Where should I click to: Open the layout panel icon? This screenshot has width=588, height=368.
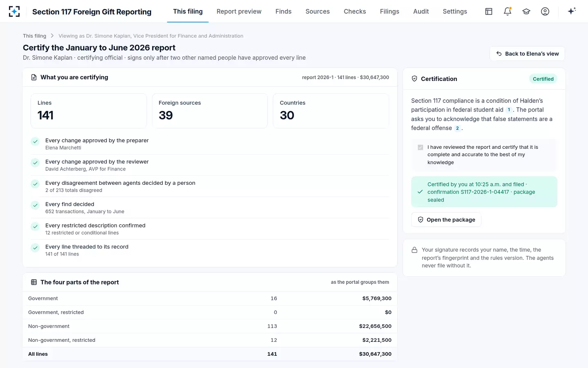(x=489, y=11)
